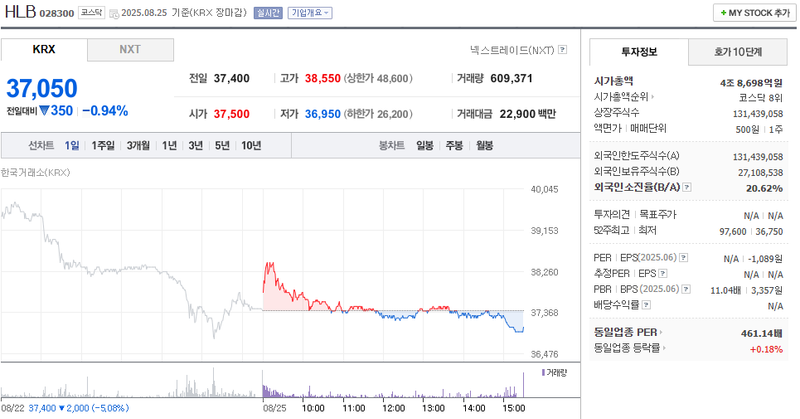
Task: Click the current price 37,050
Action: (42, 88)
